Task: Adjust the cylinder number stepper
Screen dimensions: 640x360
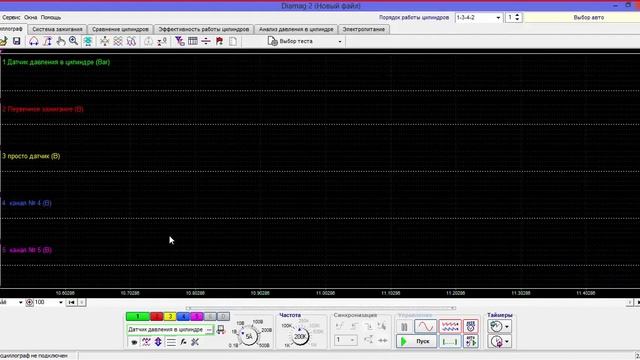Action: point(517,18)
